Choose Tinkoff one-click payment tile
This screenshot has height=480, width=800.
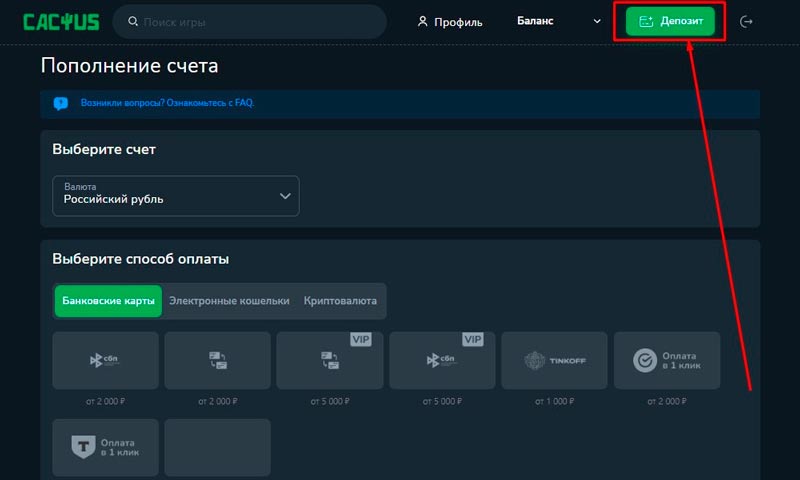pyautogui.click(x=105, y=447)
